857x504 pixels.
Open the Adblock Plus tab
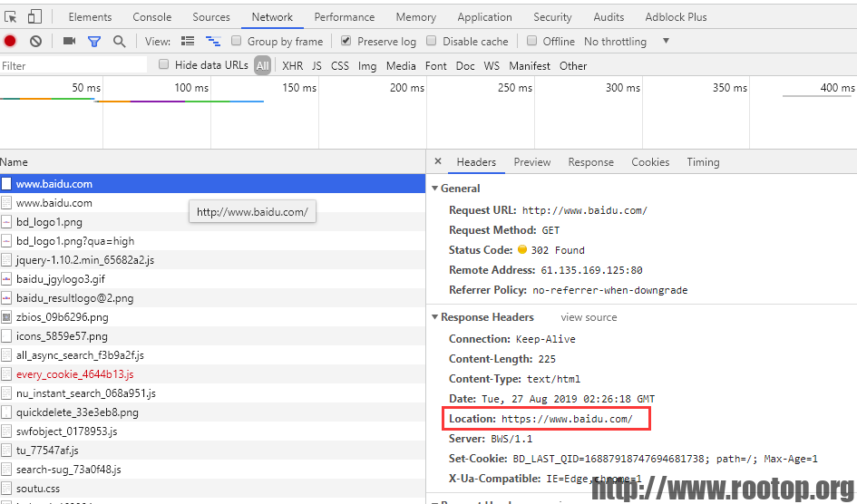pyautogui.click(x=676, y=17)
